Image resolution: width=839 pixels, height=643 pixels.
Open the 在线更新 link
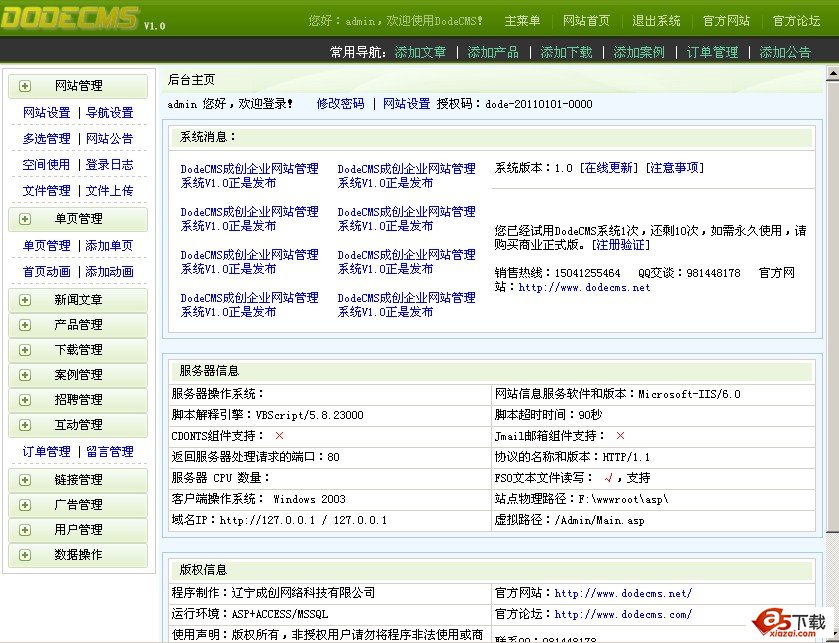(x=607, y=168)
